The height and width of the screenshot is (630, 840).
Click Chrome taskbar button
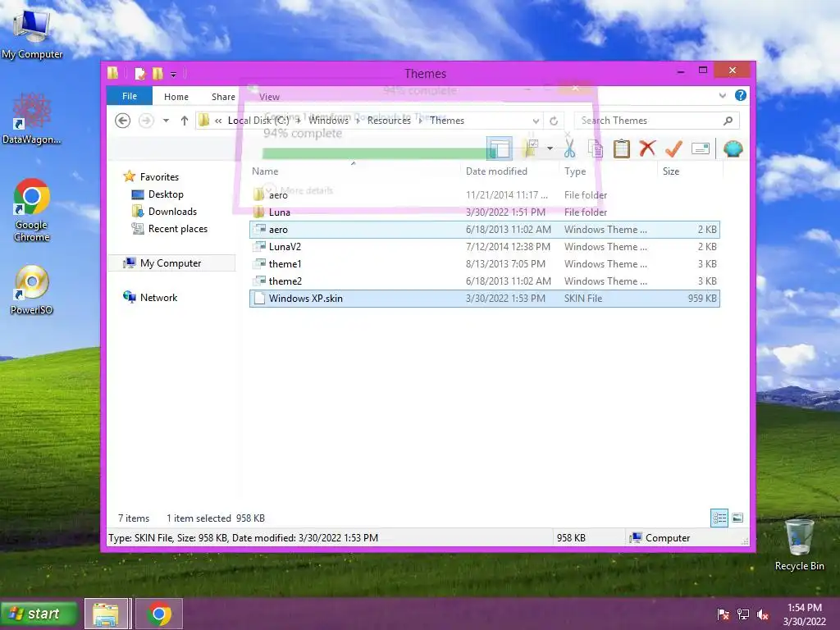(159, 614)
